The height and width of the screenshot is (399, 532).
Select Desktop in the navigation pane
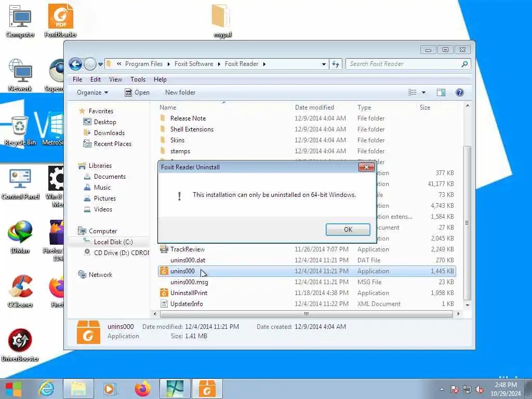tap(105, 122)
